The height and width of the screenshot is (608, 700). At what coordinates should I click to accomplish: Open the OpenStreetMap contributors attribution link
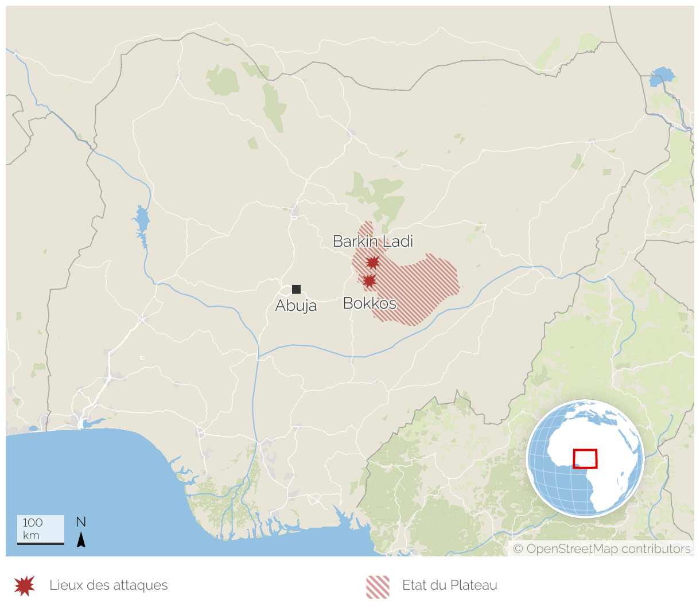(602, 549)
